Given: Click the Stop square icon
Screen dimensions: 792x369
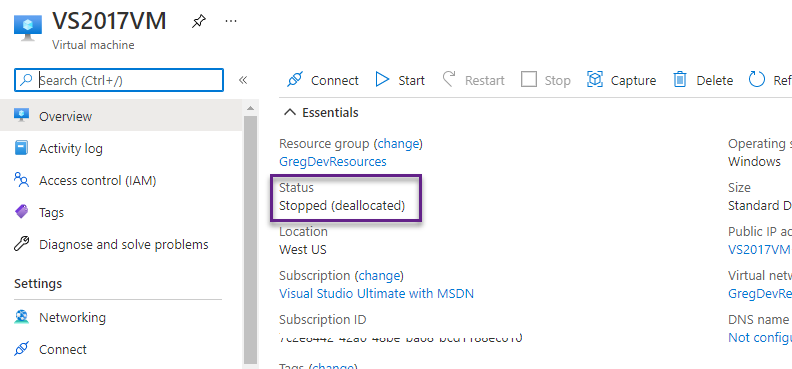Looking at the screenshot, I should pyautogui.click(x=529, y=80).
